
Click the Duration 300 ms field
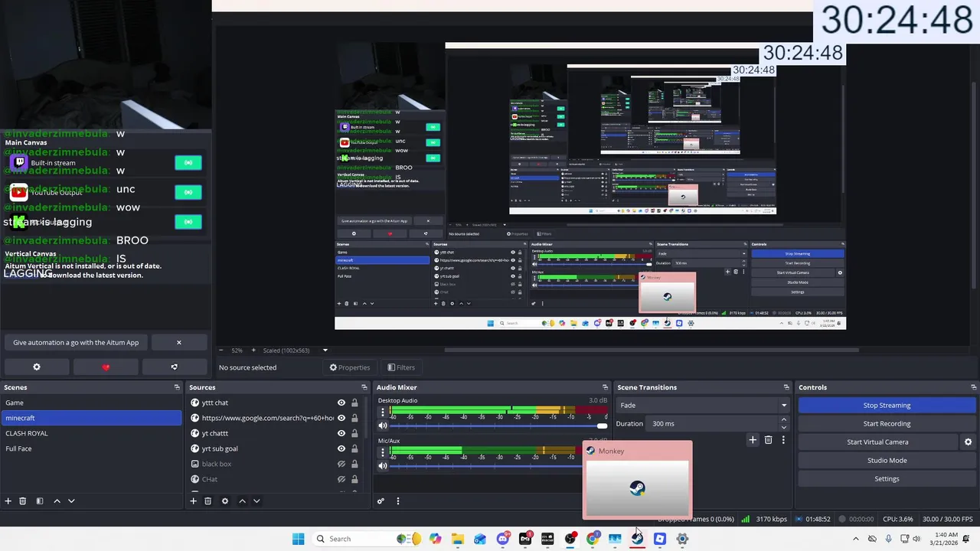pos(713,423)
